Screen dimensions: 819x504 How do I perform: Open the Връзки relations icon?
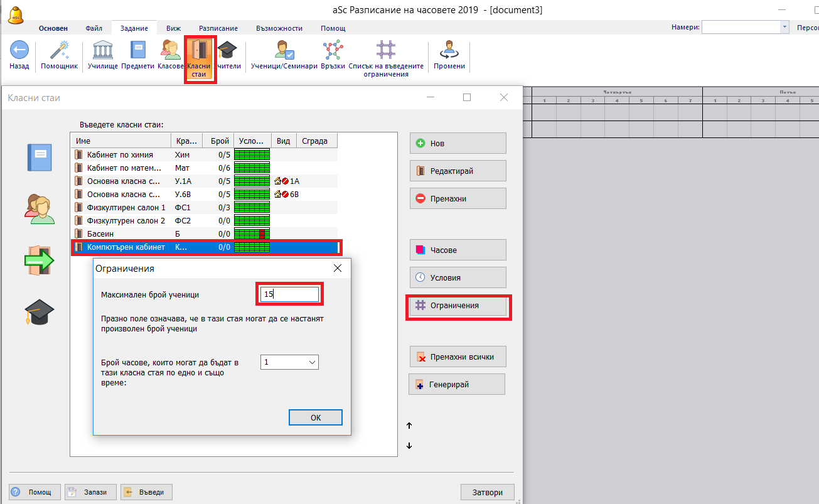[x=333, y=50]
